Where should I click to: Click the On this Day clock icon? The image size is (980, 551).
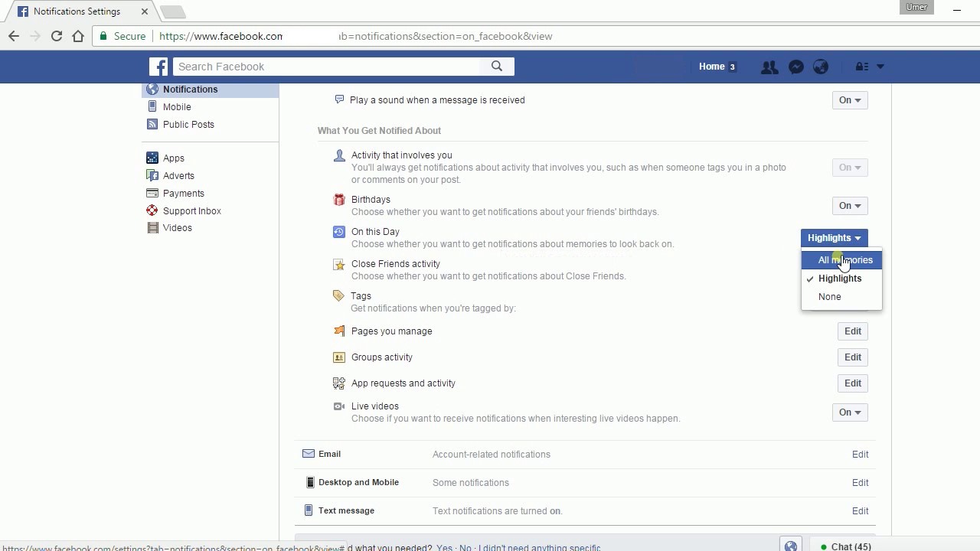[x=339, y=232]
